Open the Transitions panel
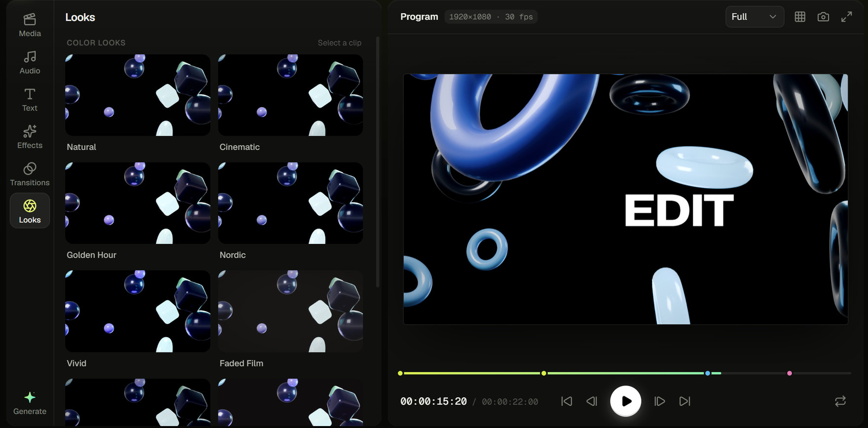 (30, 174)
